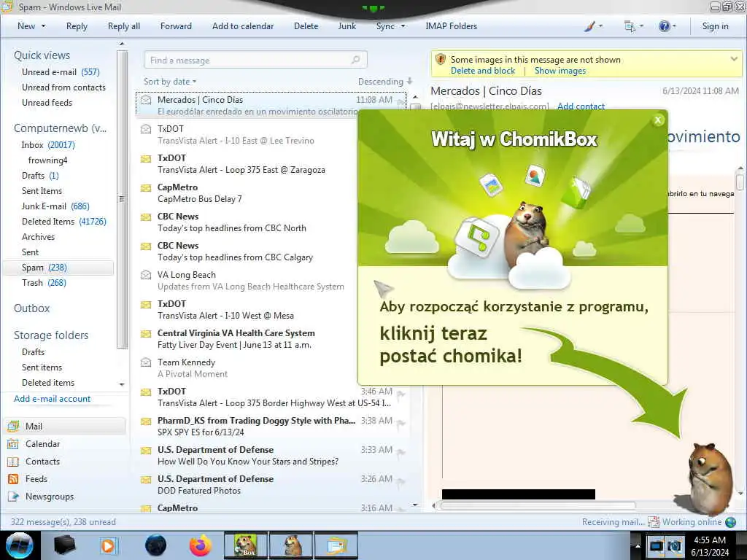Click the reading pane horizontal scrollbar
The width and height of the screenshot is (747, 560).
[538, 506]
